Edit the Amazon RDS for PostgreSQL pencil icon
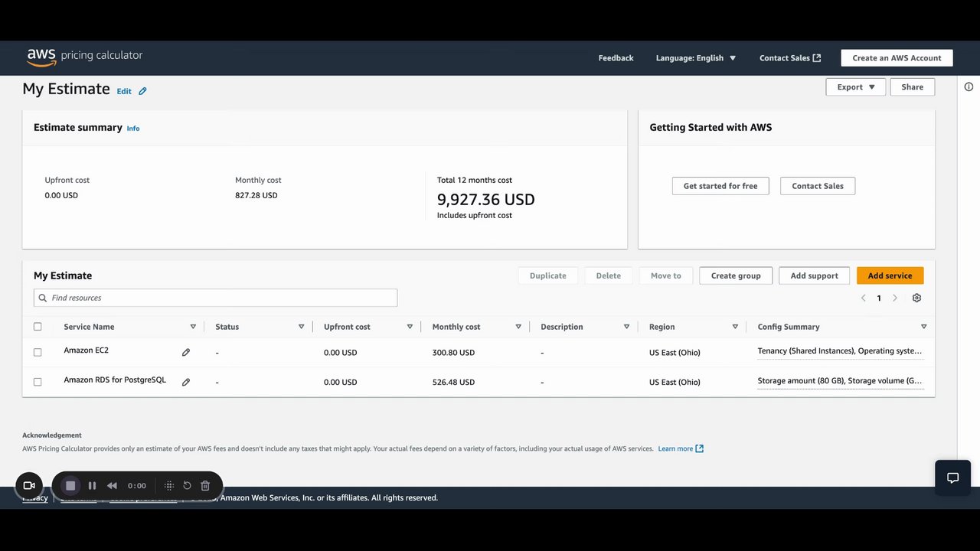This screenshot has width=980, height=551. point(185,382)
